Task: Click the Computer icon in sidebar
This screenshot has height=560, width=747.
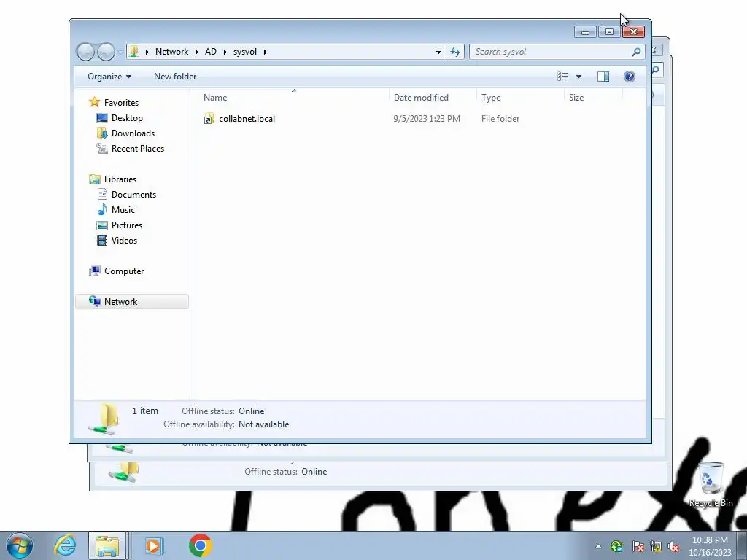Action: click(x=94, y=271)
